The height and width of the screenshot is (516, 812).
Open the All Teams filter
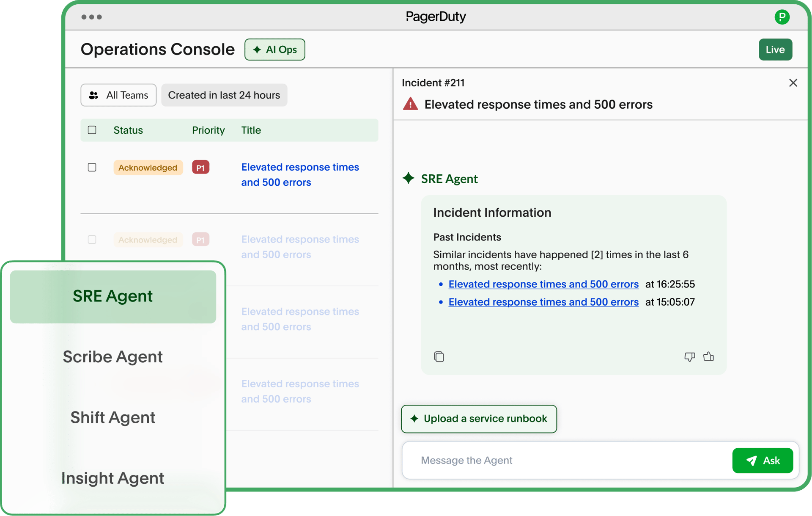click(x=118, y=95)
